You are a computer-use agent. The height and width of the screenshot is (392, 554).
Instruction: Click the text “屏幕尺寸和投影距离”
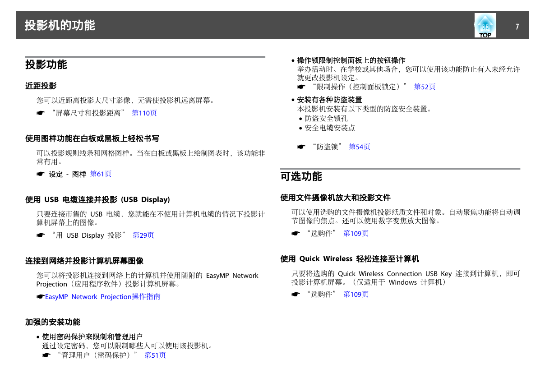(x=88, y=113)
